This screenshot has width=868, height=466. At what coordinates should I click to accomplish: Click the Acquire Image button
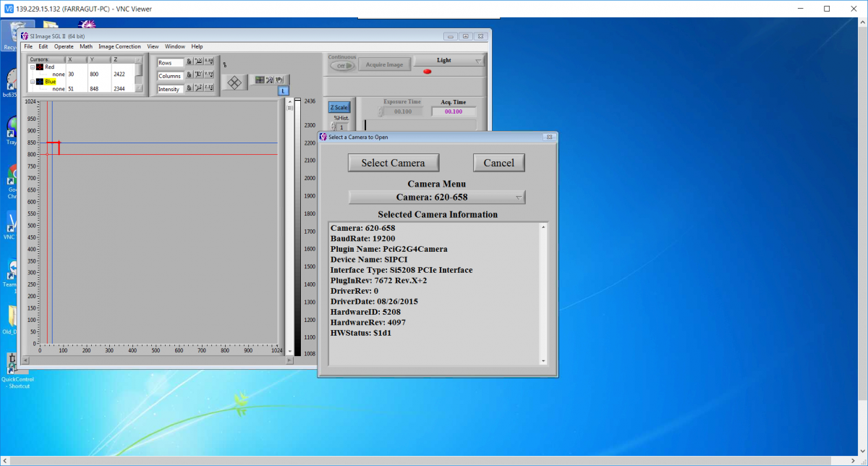[x=384, y=64]
